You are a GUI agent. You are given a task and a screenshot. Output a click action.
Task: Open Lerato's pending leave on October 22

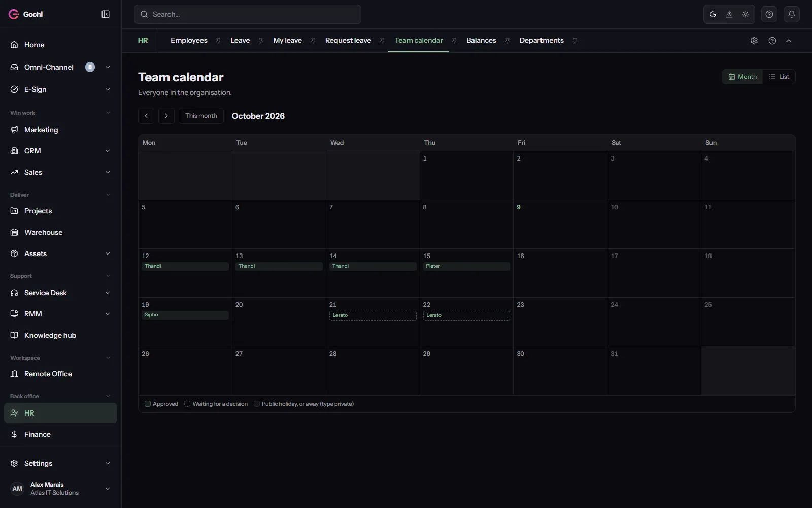[x=466, y=315]
